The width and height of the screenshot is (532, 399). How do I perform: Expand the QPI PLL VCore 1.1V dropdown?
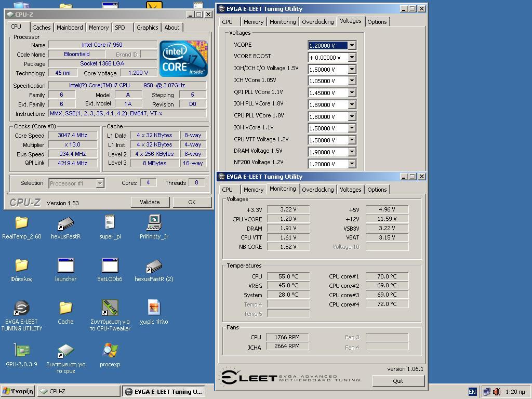352,92
